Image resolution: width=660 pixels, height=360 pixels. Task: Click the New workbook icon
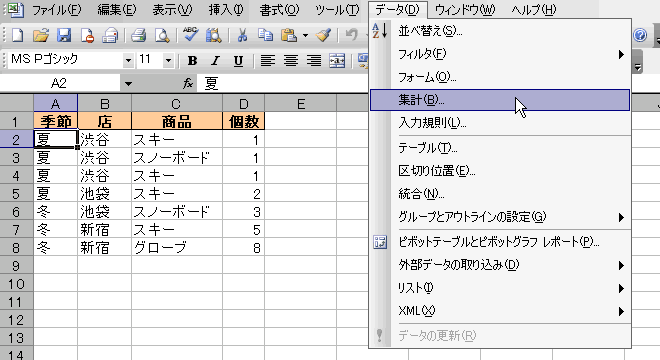(17, 35)
